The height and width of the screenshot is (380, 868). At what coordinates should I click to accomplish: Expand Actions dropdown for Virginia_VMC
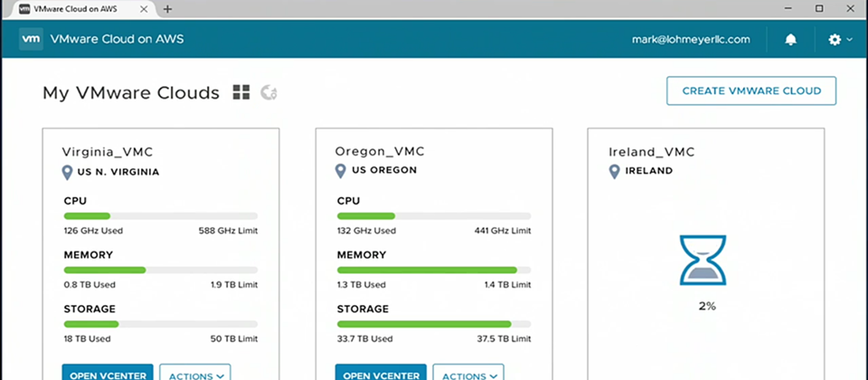[x=195, y=374]
